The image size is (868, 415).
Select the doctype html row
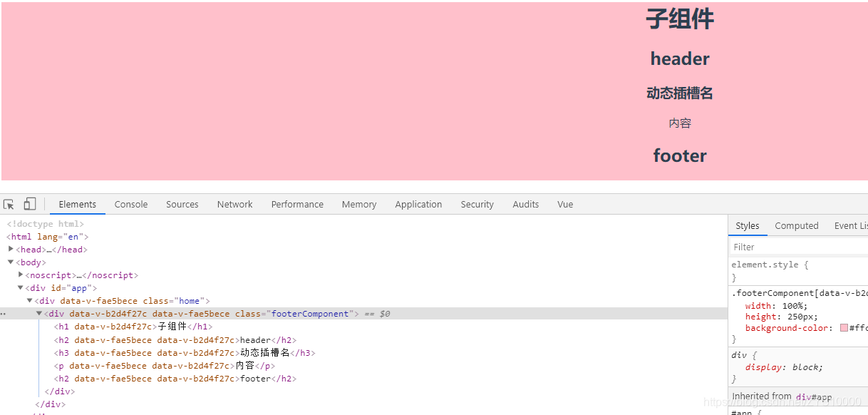click(45, 224)
